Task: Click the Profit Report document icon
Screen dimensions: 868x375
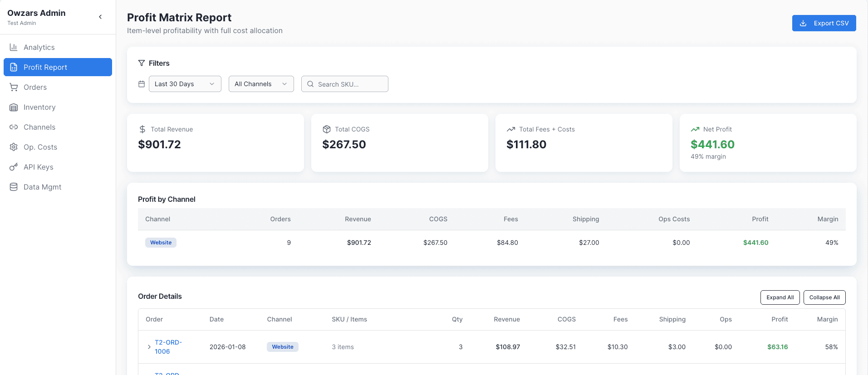Action: click(x=14, y=67)
